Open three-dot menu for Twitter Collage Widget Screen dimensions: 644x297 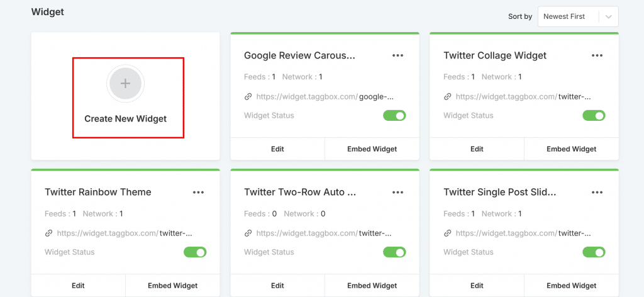[597, 55]
